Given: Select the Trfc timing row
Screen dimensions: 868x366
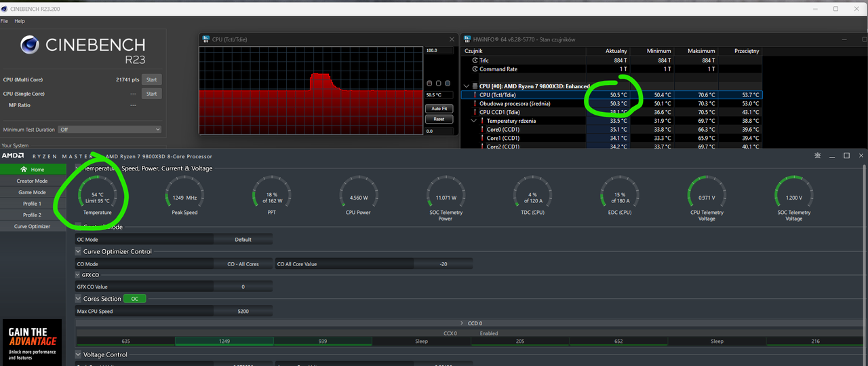Looking at the screenshot, I should click(x=612, y=60).
